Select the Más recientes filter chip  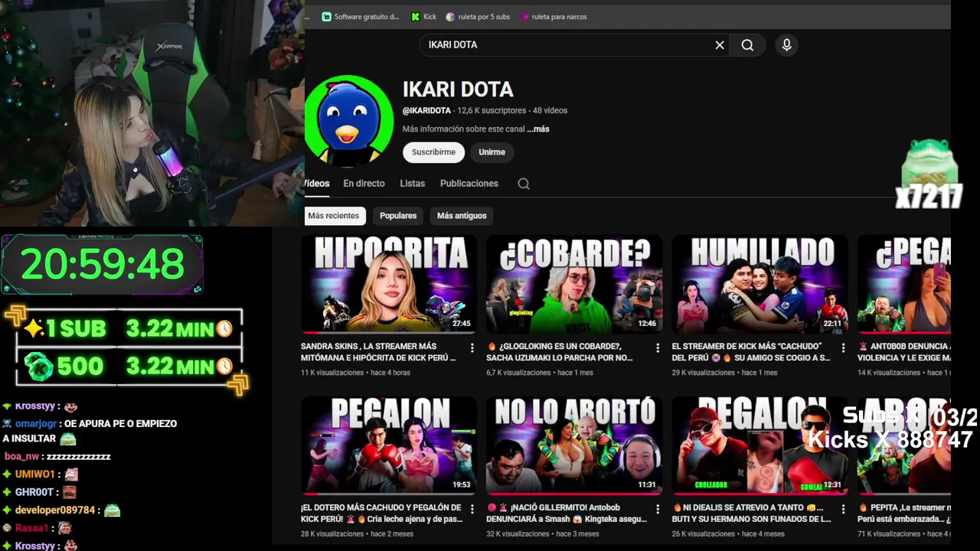click(334, 216)
